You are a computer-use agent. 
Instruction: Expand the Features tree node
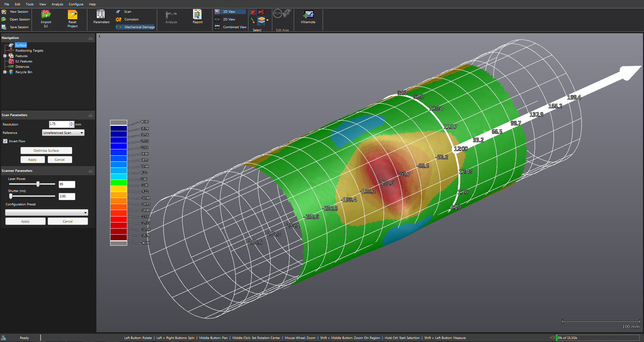(5, 56)
